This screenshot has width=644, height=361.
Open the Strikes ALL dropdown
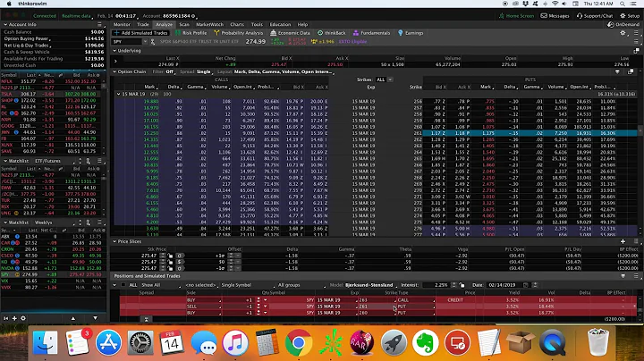click(384, 80)
